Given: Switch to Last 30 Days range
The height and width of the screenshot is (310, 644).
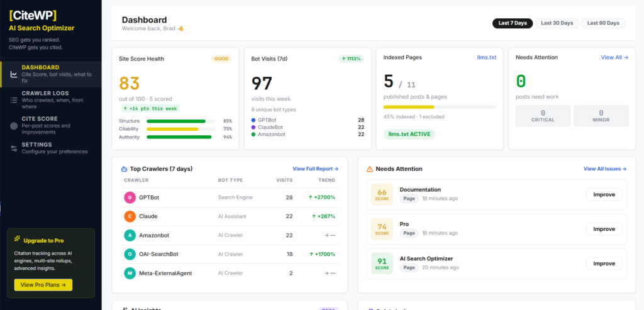Looking at the screenshot, I should tap(557, 23).
